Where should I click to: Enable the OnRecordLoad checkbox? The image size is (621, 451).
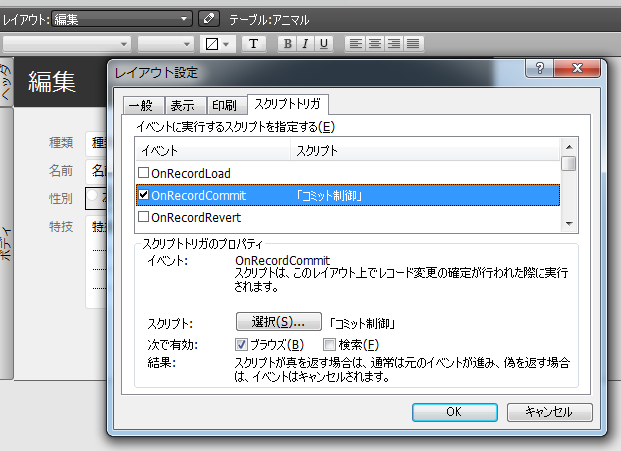coord(143,173)
